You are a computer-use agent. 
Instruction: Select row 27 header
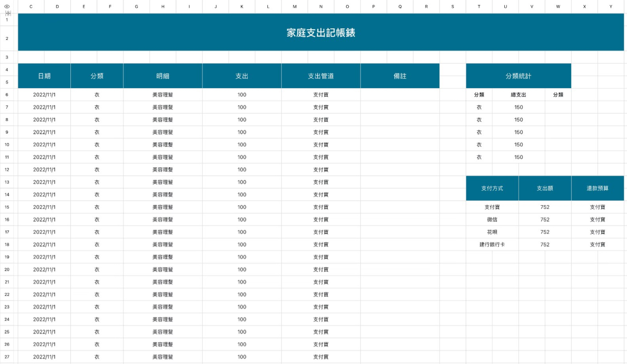[x=7, y=357]
